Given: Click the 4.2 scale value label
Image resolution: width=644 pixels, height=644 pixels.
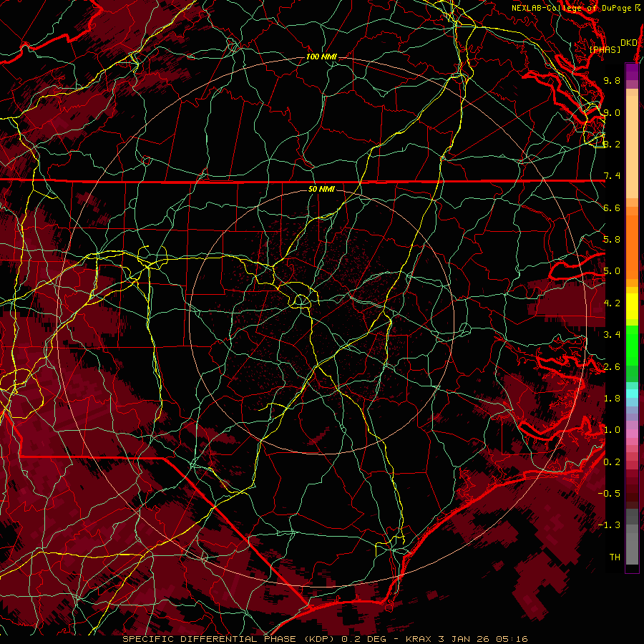Looking at the screenshot, I should 612,303.
